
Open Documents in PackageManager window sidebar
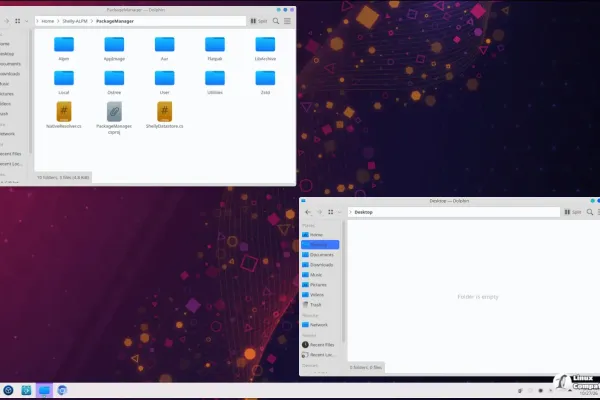[10, 64]
